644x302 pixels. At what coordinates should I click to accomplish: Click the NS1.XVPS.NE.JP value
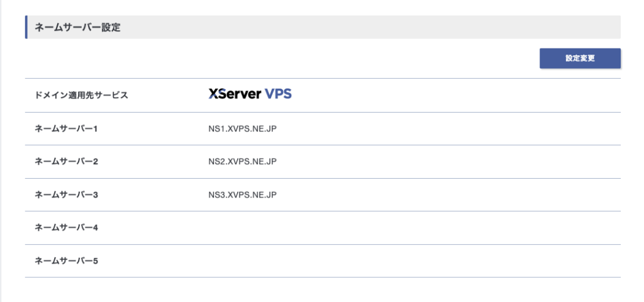tap(242, 129)
